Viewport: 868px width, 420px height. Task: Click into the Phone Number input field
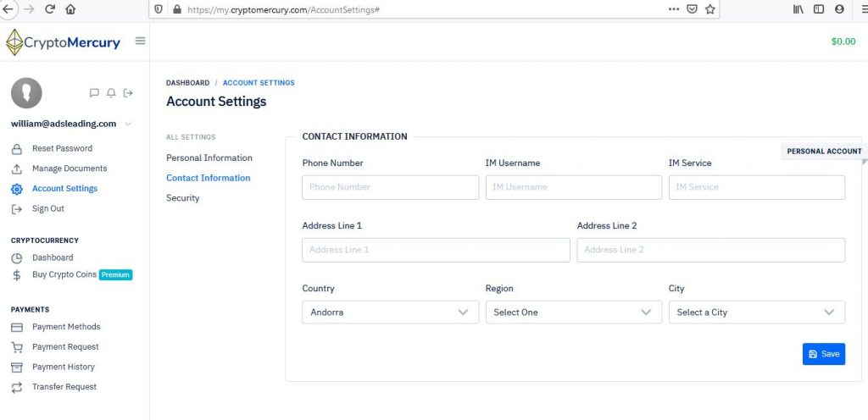tap(390, 187)
